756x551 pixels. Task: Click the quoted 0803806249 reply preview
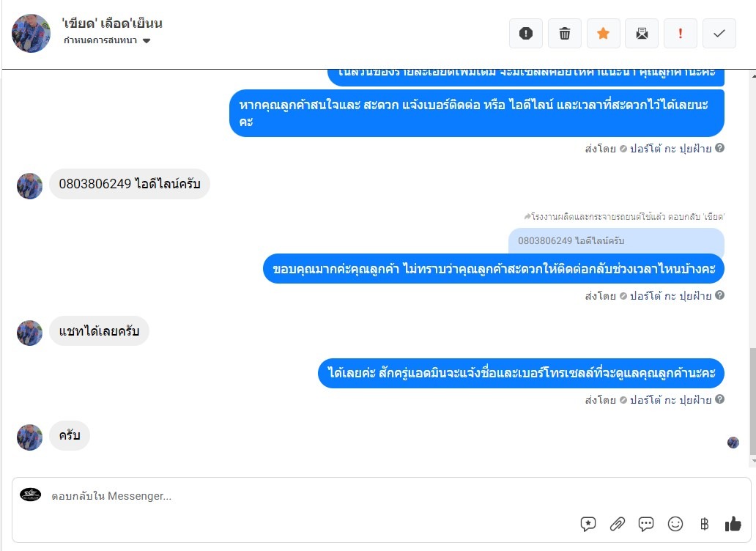click(x=616, y=240)
